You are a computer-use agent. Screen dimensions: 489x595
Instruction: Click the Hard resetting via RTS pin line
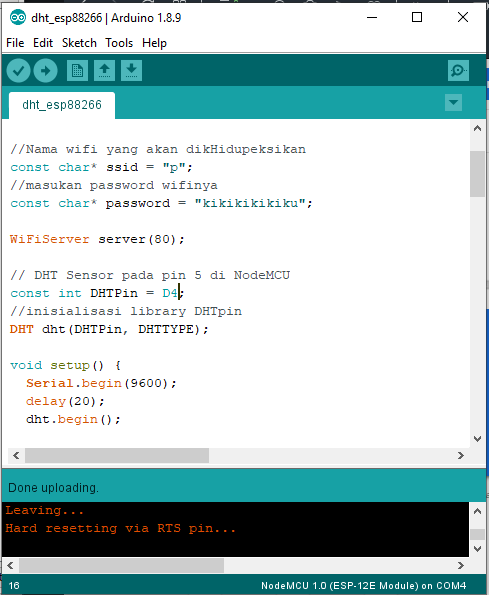[x=120, y=529]
